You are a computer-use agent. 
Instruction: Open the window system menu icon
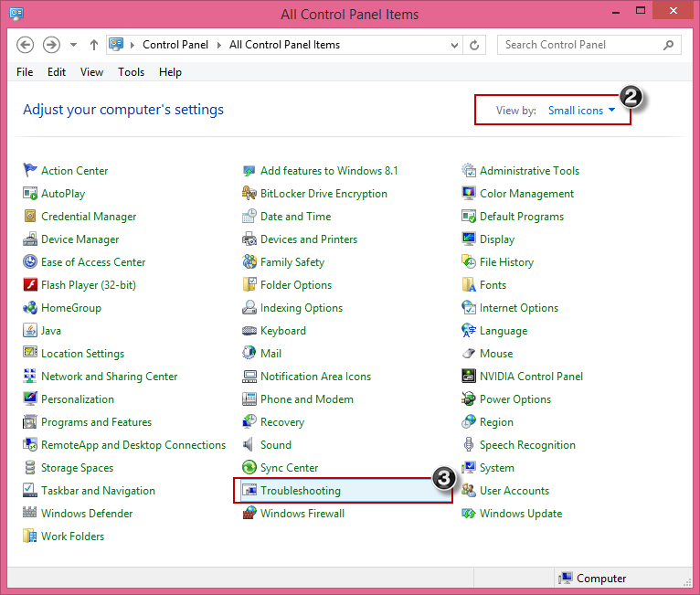16,13
